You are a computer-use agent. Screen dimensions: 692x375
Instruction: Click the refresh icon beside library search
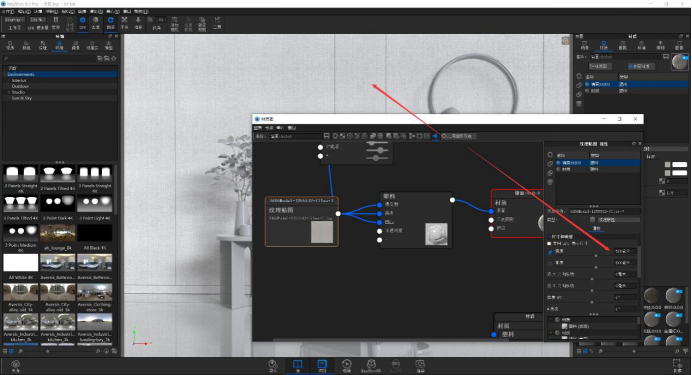(114, 58)
